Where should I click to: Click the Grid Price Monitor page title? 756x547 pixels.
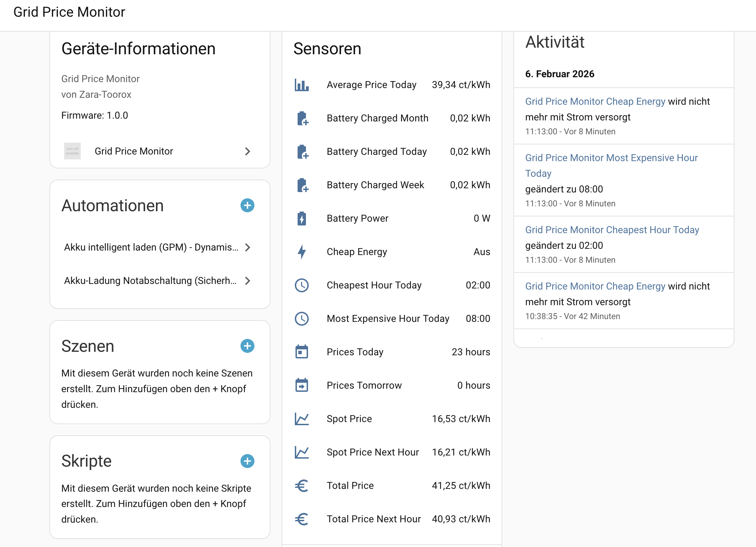click(69, 12)
